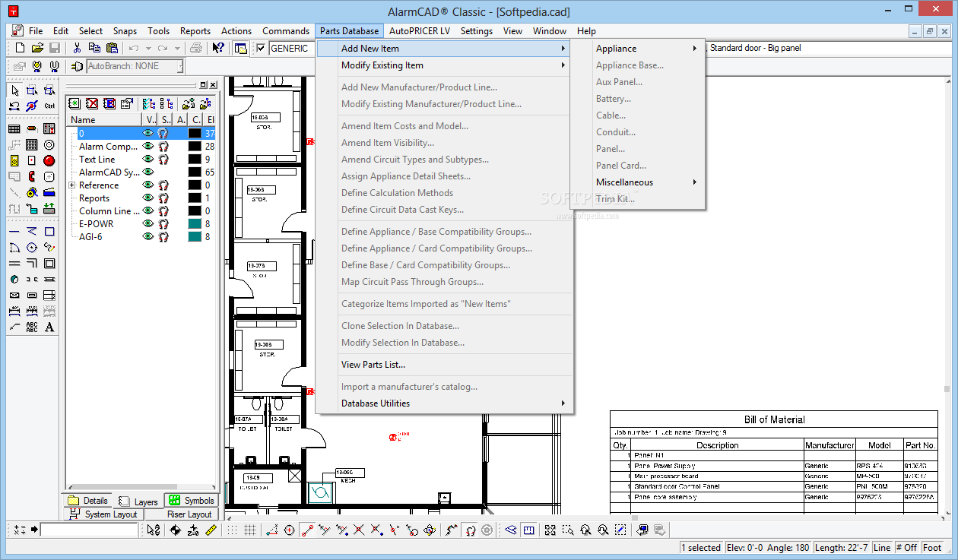This screenshot has height=560, width=958.
Task: Open the Commands menu
Action: (x=286, y=31)
